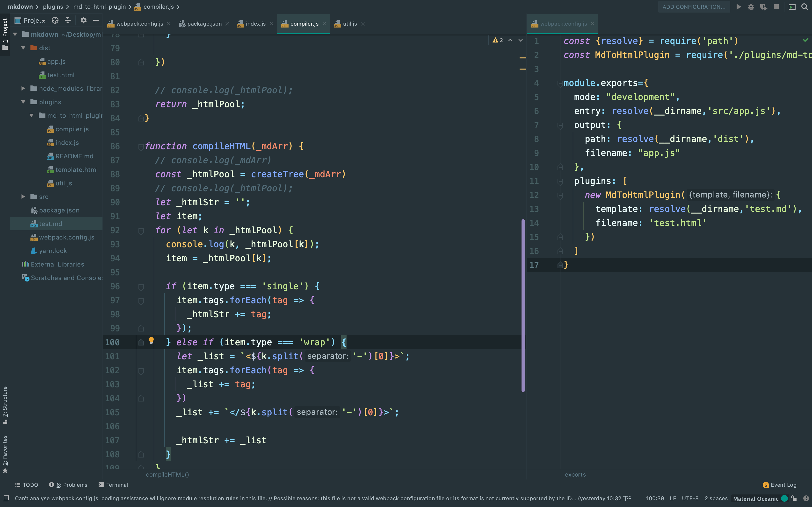
Task: Collapse the dist folder in project tree
Action: (23, 48)
